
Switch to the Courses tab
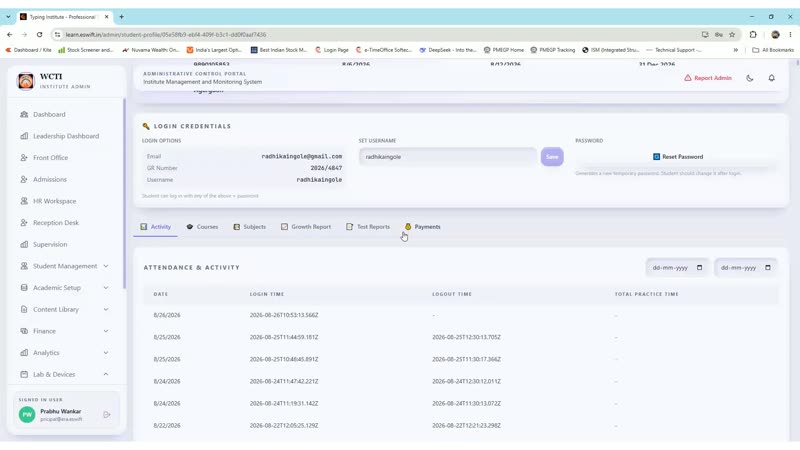pos(203,227)
